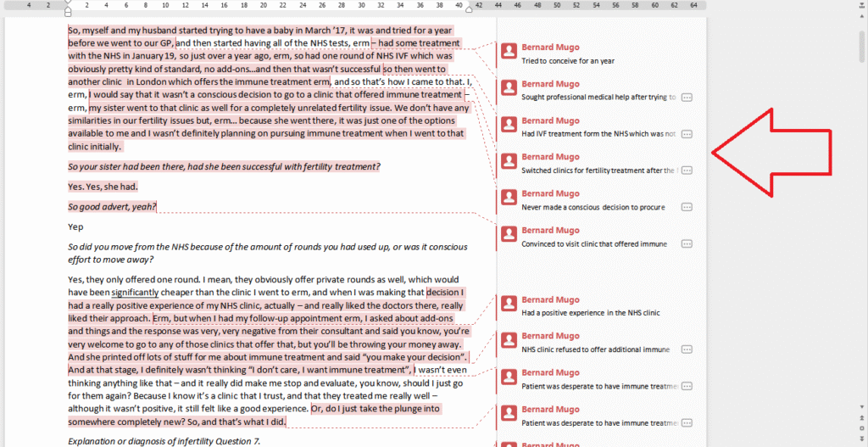This screenshot has height=447, width=868.
Task: Expand the "NHS clinic refused" comment via ellipsis
Action: 687,349
